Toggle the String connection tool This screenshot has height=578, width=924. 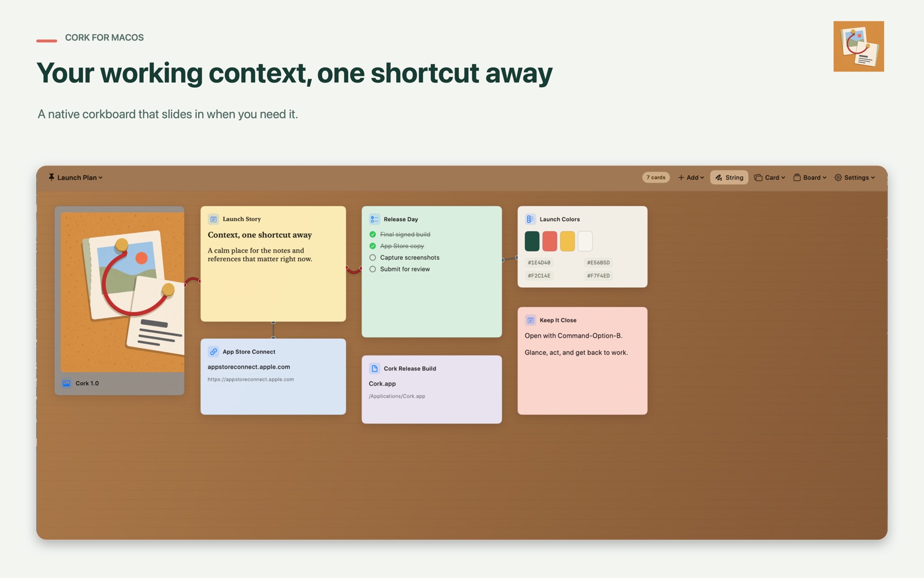click(x=729, y=177)
